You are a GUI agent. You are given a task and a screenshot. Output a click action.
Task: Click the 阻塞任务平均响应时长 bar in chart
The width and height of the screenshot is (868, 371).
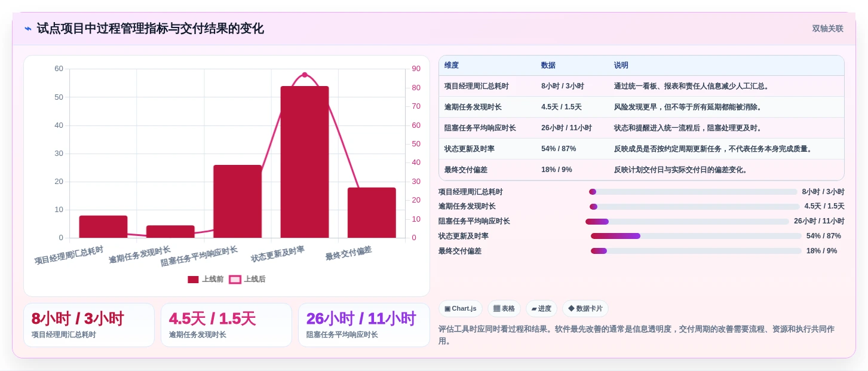tap(238, 201)
